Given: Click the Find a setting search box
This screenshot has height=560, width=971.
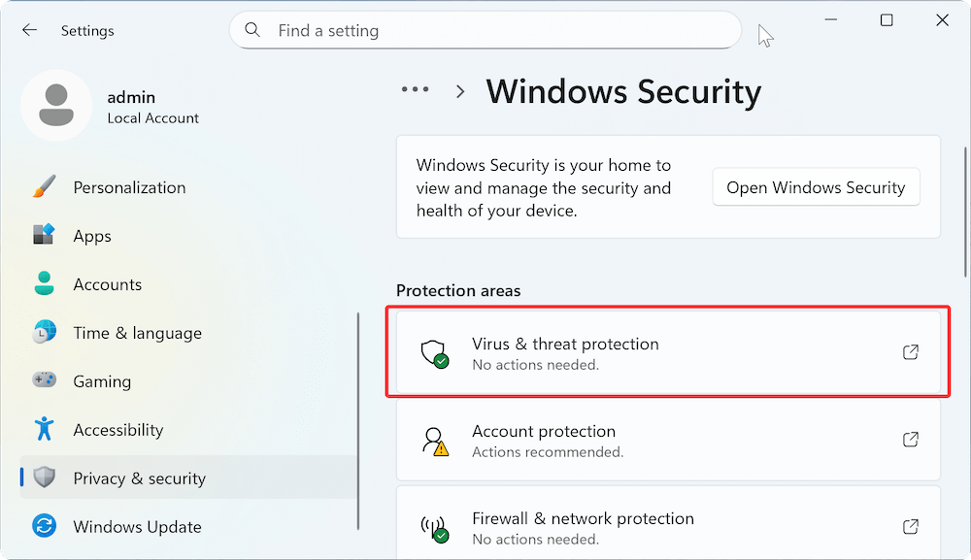Looking at the screenshot, I should point(485,30).
